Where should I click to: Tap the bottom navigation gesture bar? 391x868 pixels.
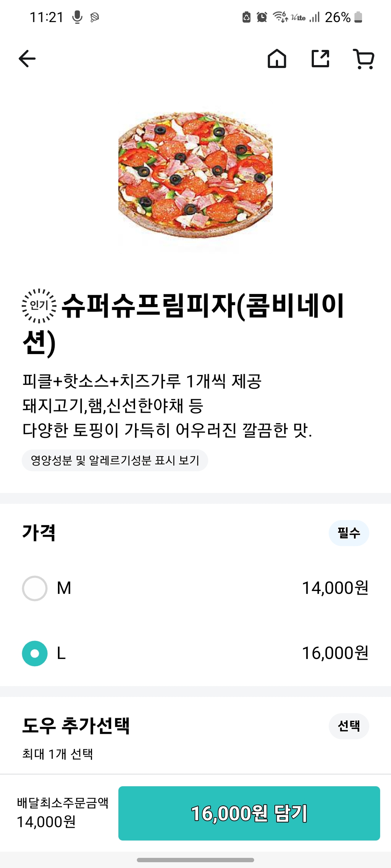(x=195, y=860)
